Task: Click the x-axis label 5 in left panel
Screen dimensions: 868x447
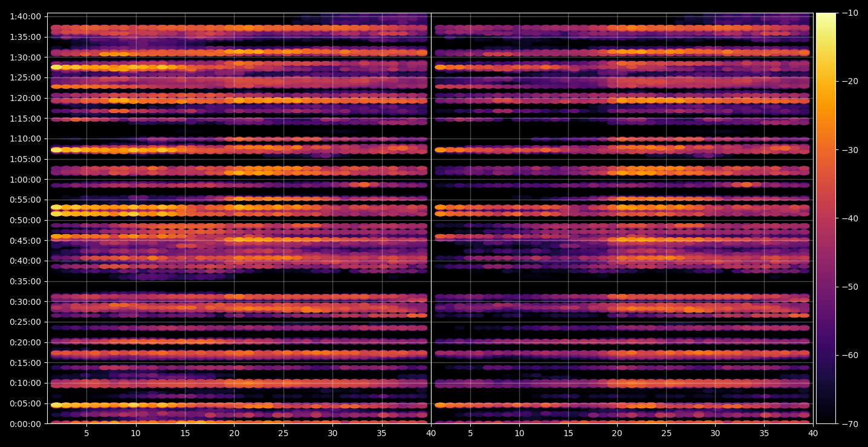Action: click(86, 434)
